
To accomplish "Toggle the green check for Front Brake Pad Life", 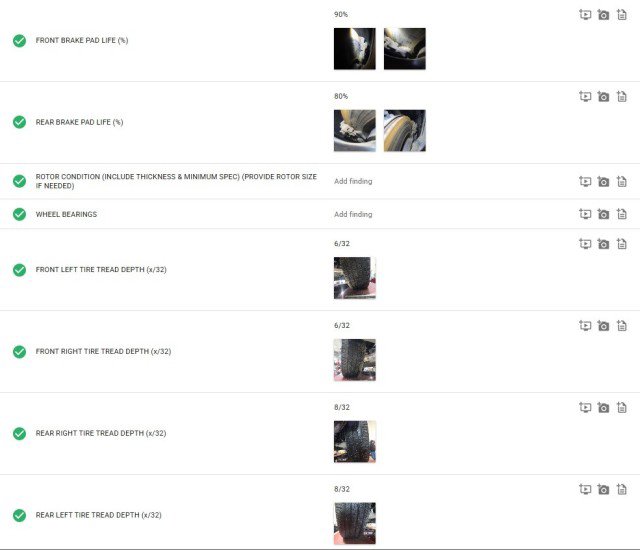I will pos(19,41).
